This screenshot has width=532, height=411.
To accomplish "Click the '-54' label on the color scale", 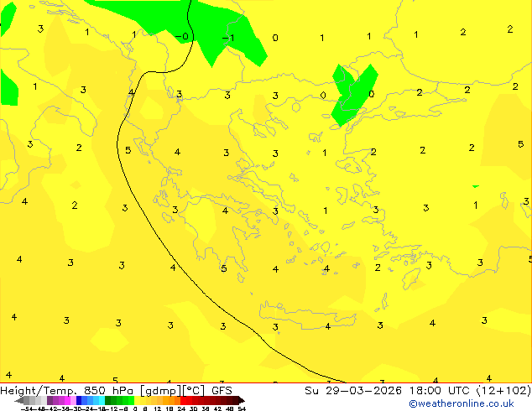I will click(x=27, y=409).
